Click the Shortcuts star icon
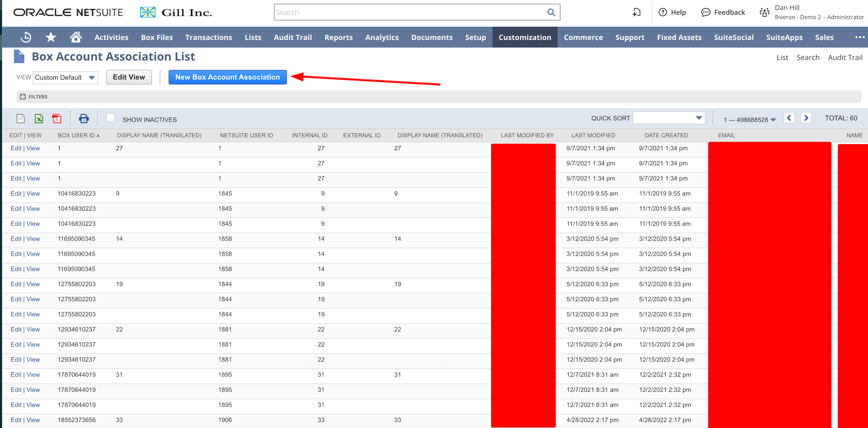Image resolution: width=868 pixels, height=428 pixels. coord(51,37)
